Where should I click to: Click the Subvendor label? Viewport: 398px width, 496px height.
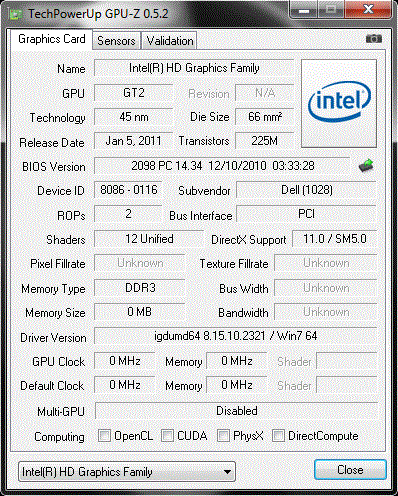[x=204, y=191]
